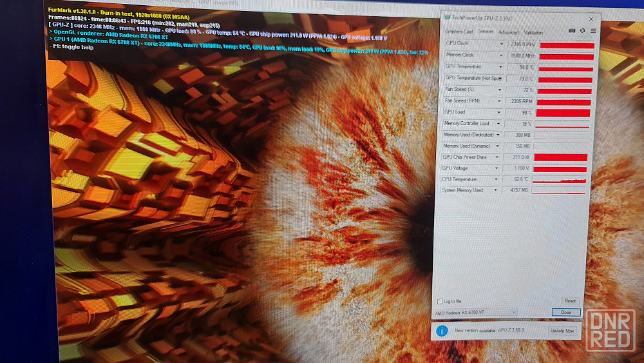Open the Memory Used (Dedicated) dropdown
This screenshot has height=363, width=644.
pyautogui.click(x=498, y=135)
